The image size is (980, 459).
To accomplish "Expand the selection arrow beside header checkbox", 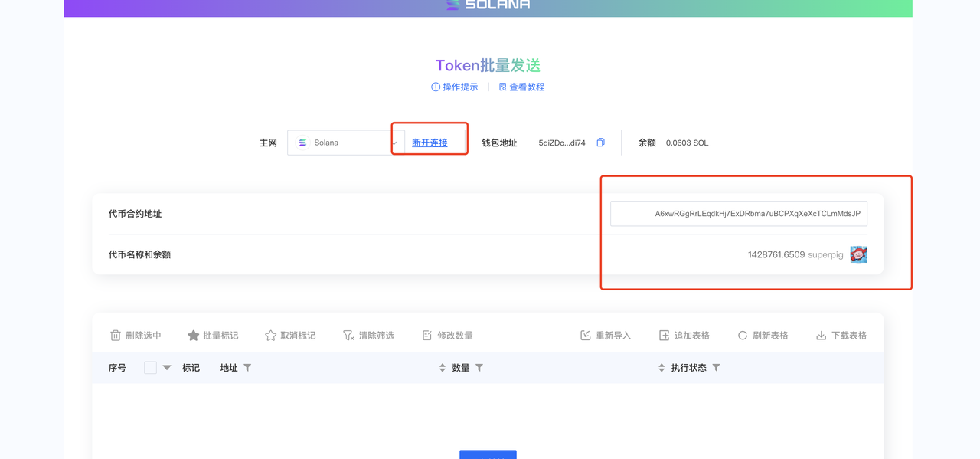I will [x=167, y=368].
